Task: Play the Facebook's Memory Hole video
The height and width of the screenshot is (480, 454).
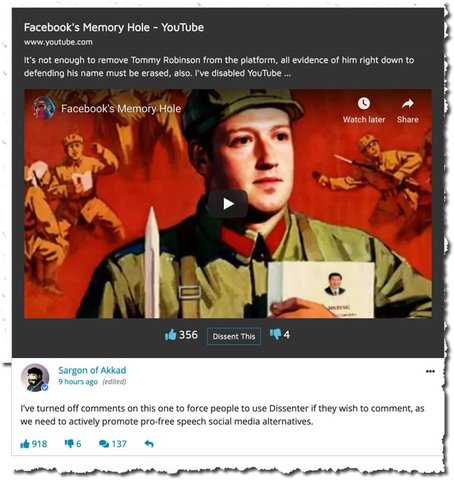Action: click(228, 204)
